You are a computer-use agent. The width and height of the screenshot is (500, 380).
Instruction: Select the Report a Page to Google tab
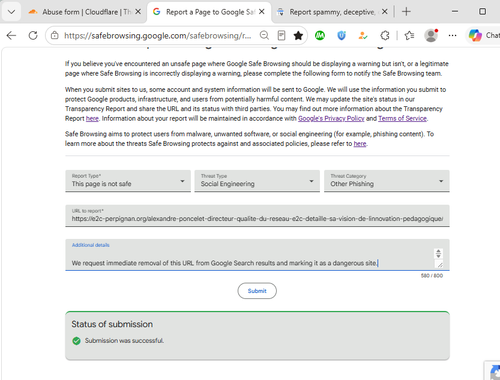209,12
